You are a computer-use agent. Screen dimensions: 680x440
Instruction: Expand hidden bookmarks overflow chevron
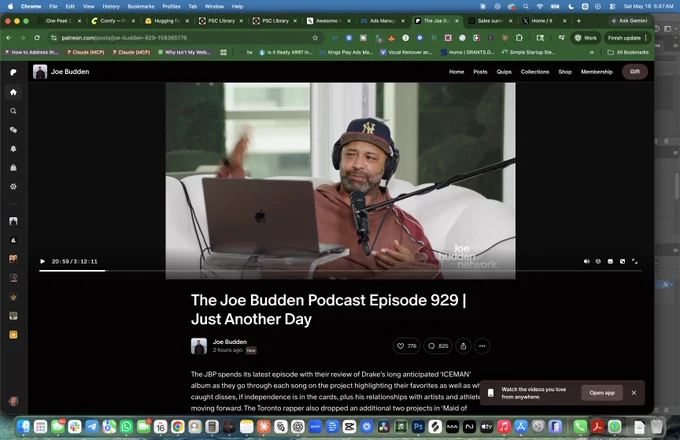[x=592, y=52]
